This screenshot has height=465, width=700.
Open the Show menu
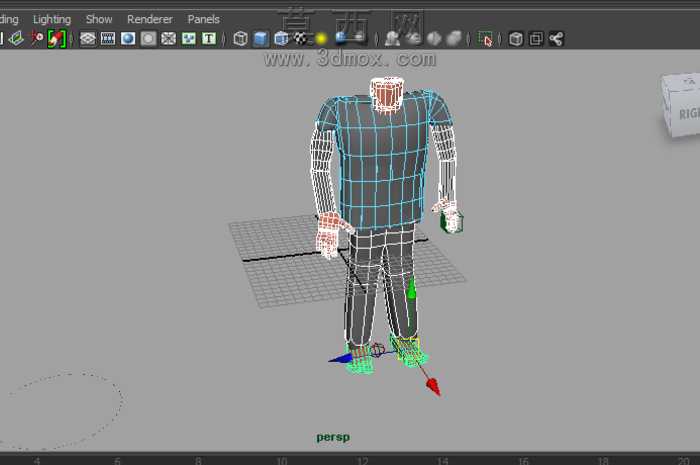(x=99, y=19)
